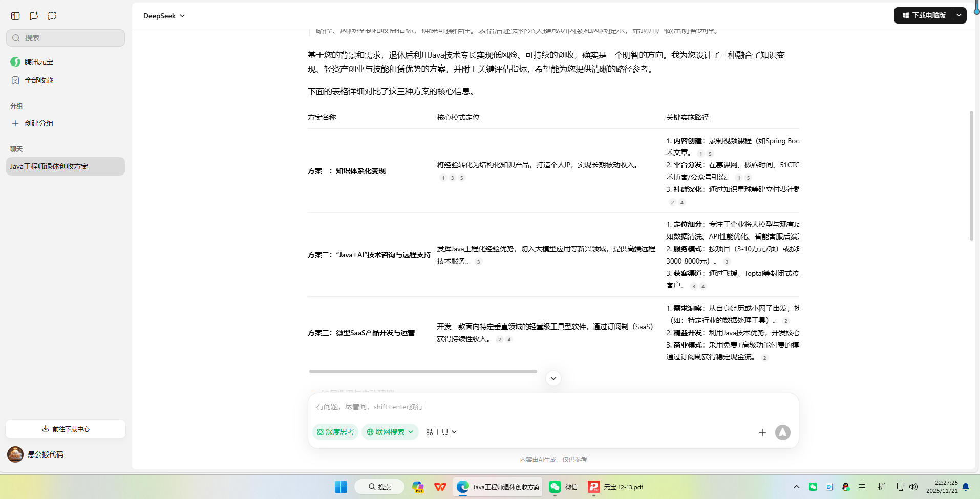
Task: Click 创建分组 to create a group
Action: [38, 123]
